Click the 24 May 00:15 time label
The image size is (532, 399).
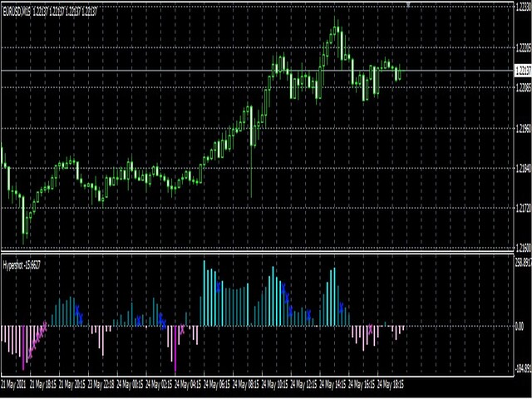coord(130,384)
